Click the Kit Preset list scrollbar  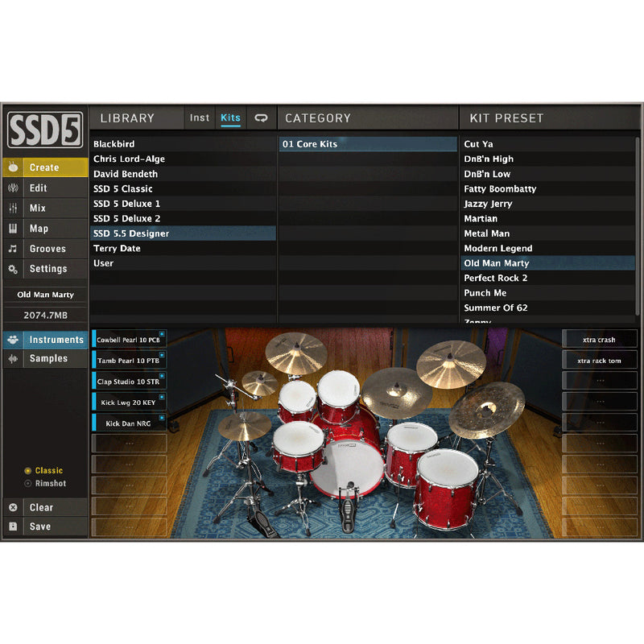pyautogui.click(x=638, y=225)
